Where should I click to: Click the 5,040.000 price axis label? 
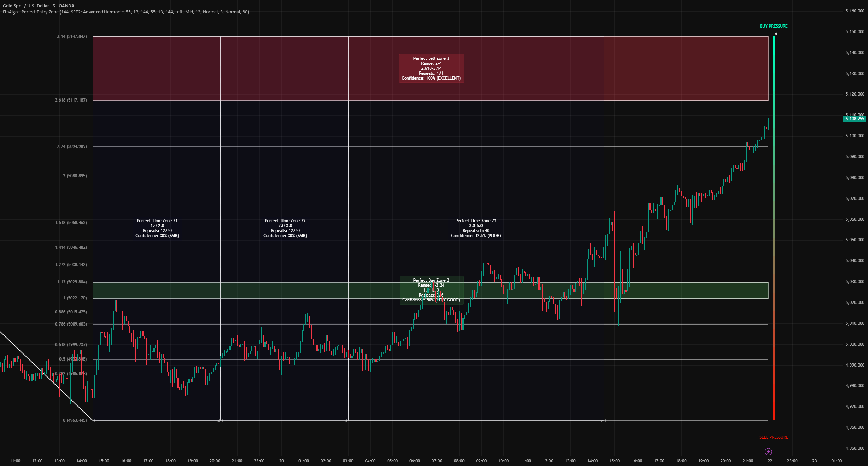pyautogui.click(x=855, y=261)
